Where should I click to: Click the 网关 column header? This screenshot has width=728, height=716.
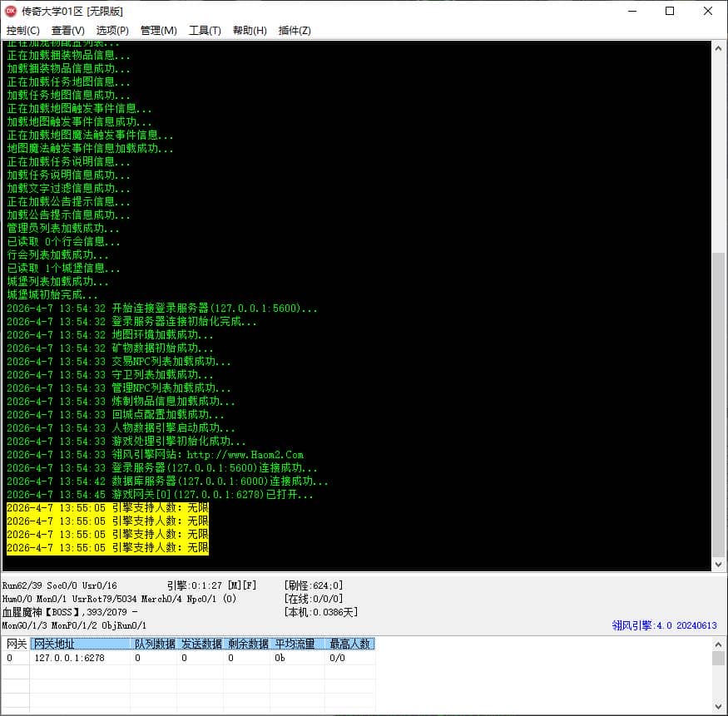point(17,644)
